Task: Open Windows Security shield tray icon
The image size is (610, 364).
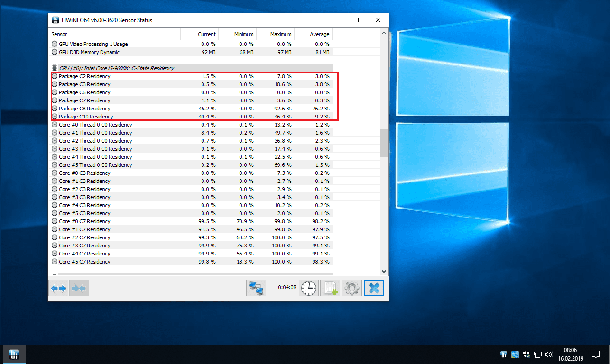Action: point(527,355)
